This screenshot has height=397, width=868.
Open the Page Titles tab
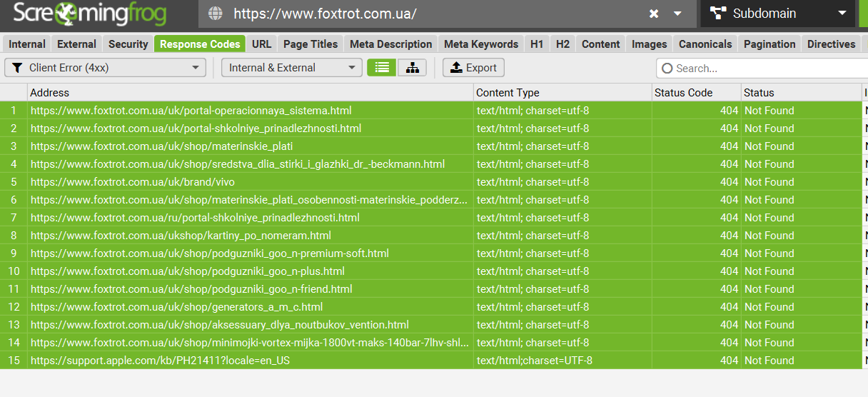(x=311, y=44)
